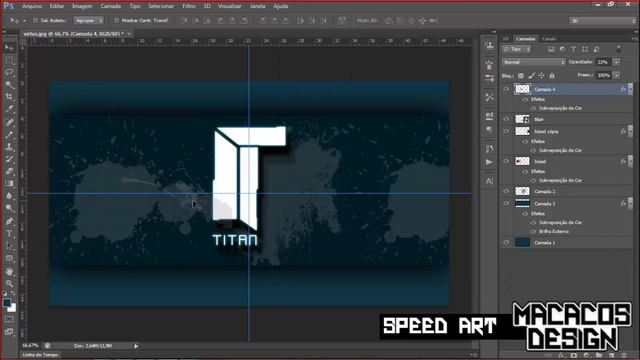Screen dimensions: 640x360
Task: Select the Sobreposição de Cor effect of Camada 4
Action: click(560, 108)
